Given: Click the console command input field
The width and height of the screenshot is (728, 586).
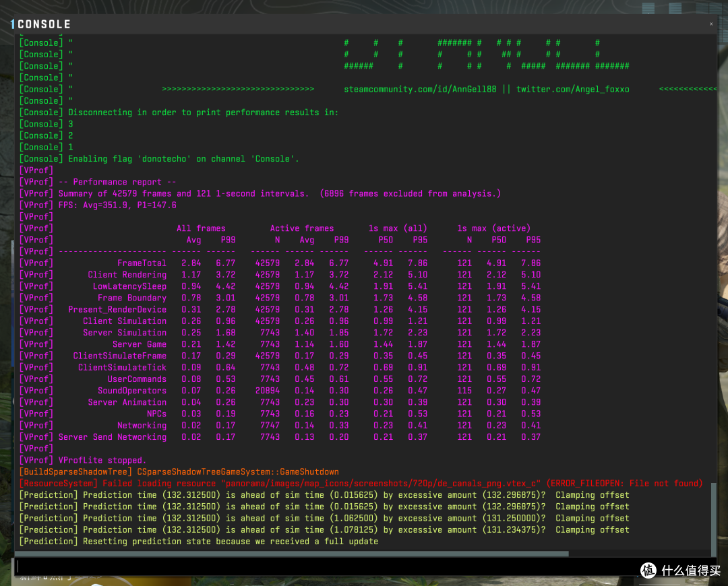Looking at the screenshot, I should click(x=362, y=566).
